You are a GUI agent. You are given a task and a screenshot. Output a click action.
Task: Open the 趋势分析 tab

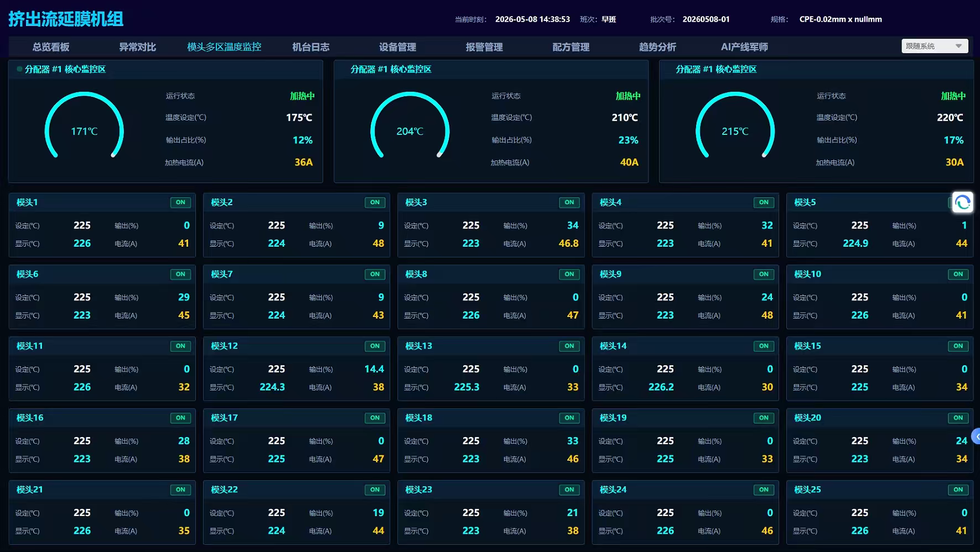click(x=657, y=47)
